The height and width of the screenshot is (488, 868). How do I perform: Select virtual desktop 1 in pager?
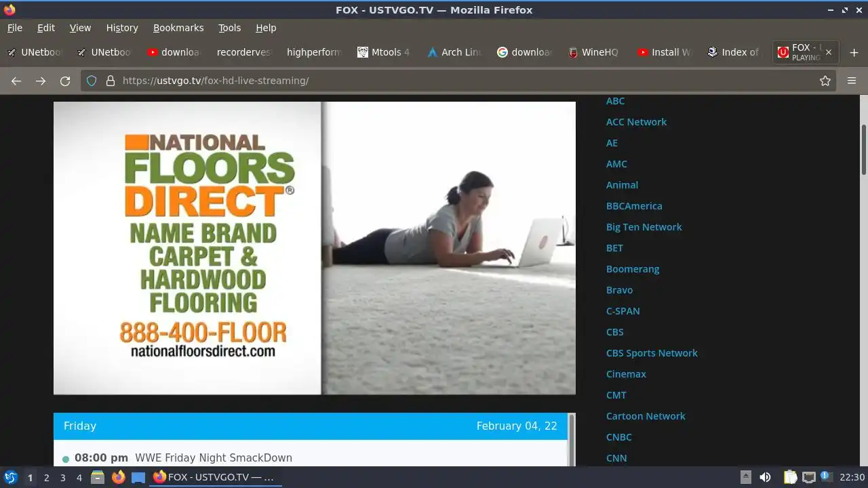(30, 477)
